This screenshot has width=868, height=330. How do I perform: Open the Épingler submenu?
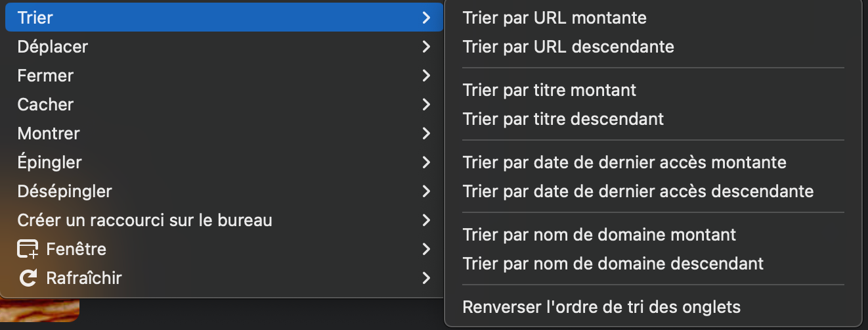tap(50, 162)
